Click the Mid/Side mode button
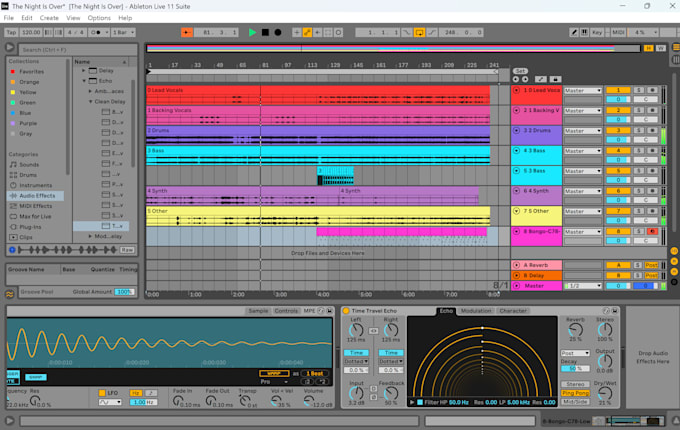The image size is (680, 430). 575,402
